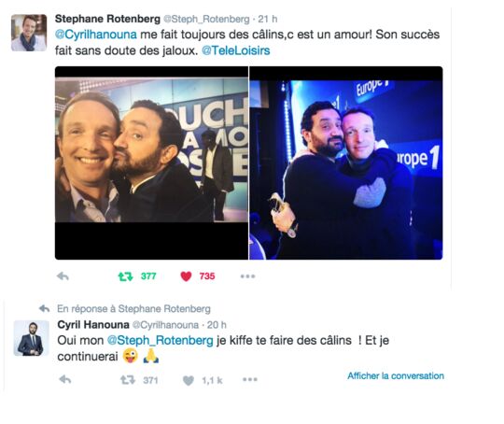
Task: Open @Steph_Rotenberg mention in reply
Action: (160, 340)
